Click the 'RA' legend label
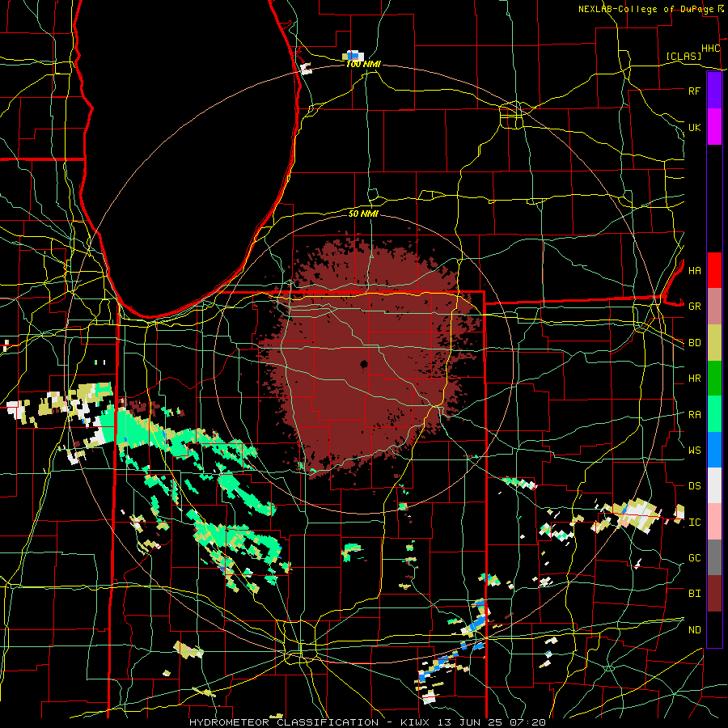The image size is (728, 728). pos(694,415)
